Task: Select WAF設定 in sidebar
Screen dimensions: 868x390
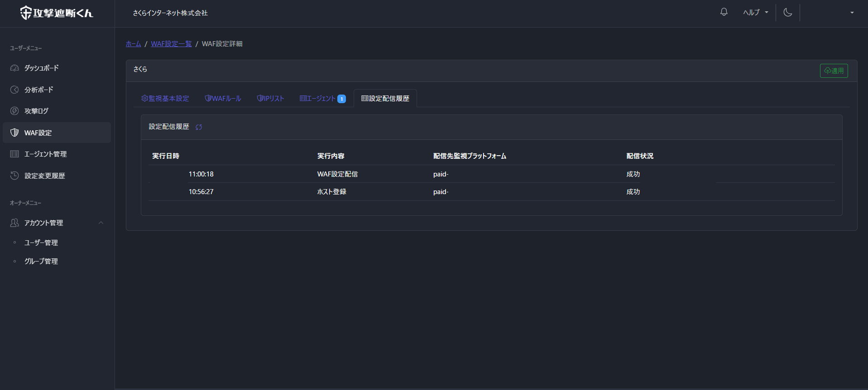Action: pyautogui.click(x=38, y=133)
